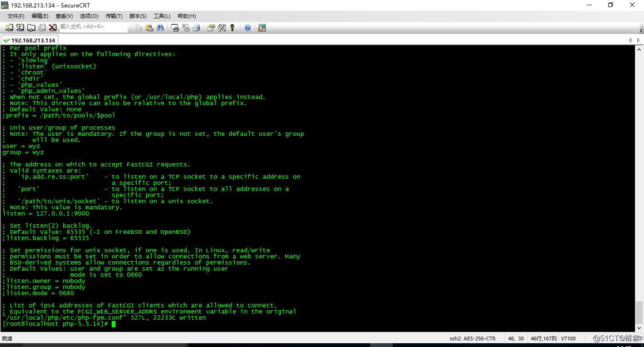Click the '就绪' status bar text
644x347 pixels.
[x=7, y=339]
